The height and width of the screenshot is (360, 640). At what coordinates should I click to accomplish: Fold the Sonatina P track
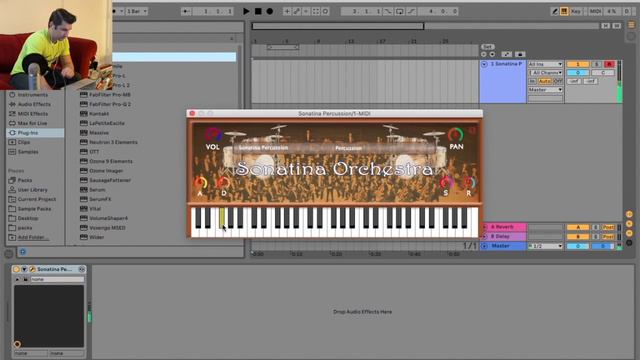click(x=484, y=64)
